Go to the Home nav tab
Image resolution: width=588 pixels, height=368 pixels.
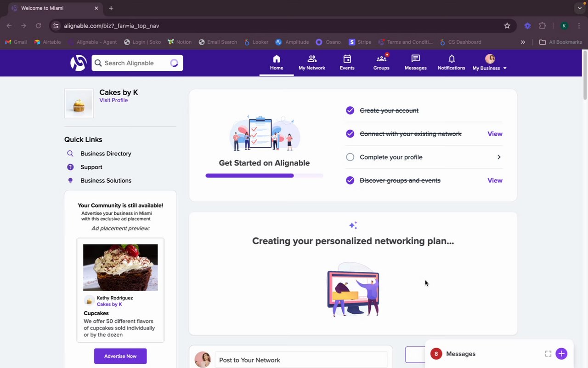click(277, 63)
